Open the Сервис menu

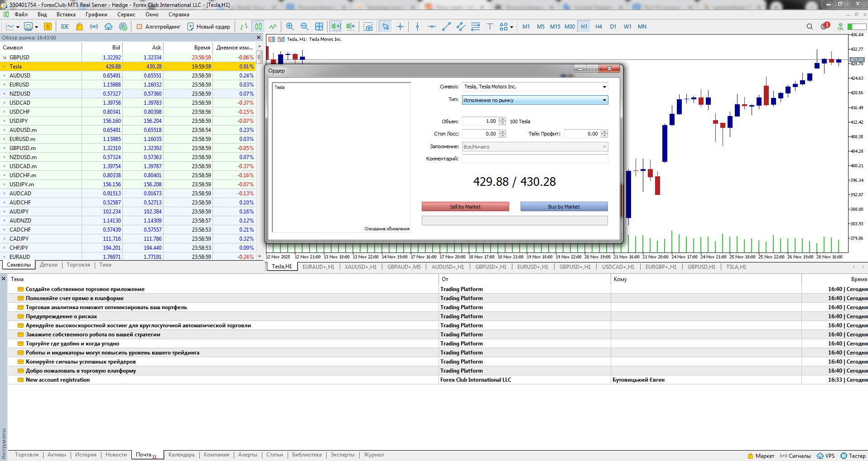pyautogui.click(x=126, y=15)
